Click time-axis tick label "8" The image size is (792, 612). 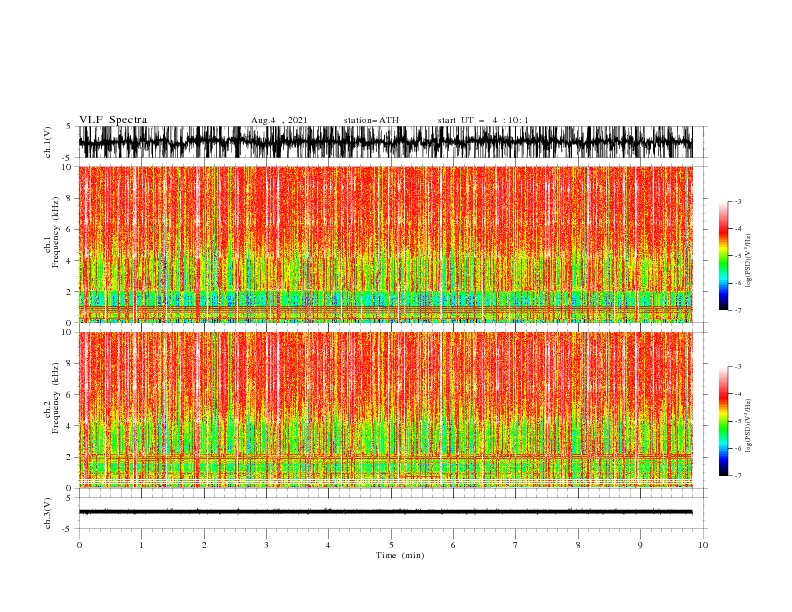click(x=578, y=545)
